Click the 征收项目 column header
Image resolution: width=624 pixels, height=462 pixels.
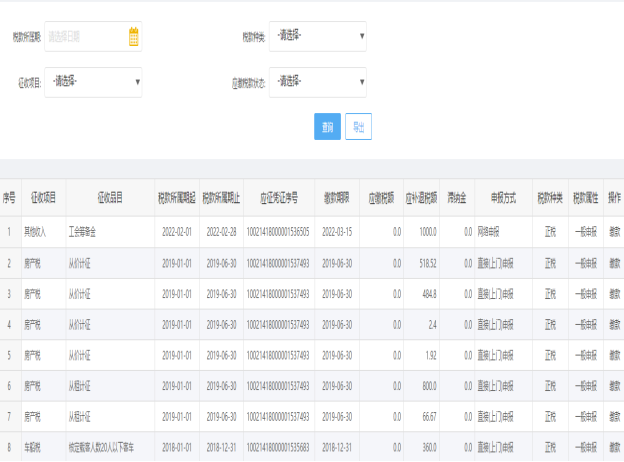pos(43,198)
